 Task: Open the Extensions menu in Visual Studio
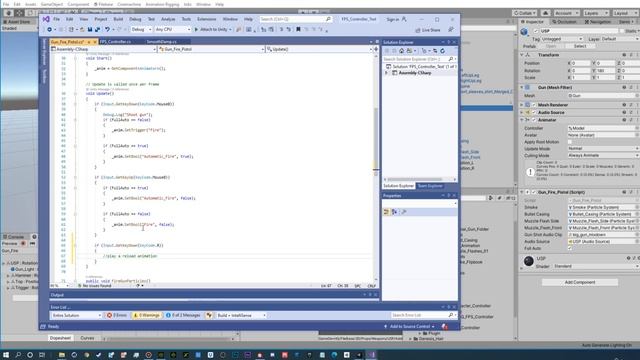tap(207, 19)
